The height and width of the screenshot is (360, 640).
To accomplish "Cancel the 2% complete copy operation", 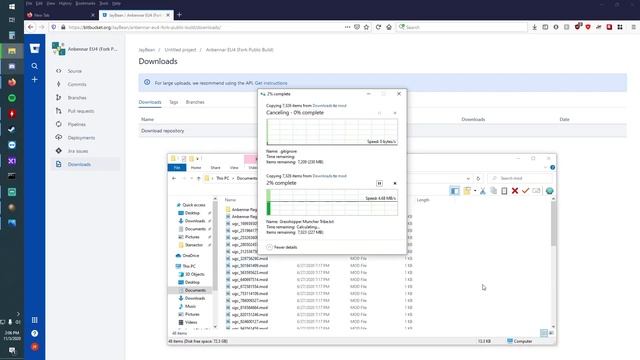I will click(x=395, y=183).
